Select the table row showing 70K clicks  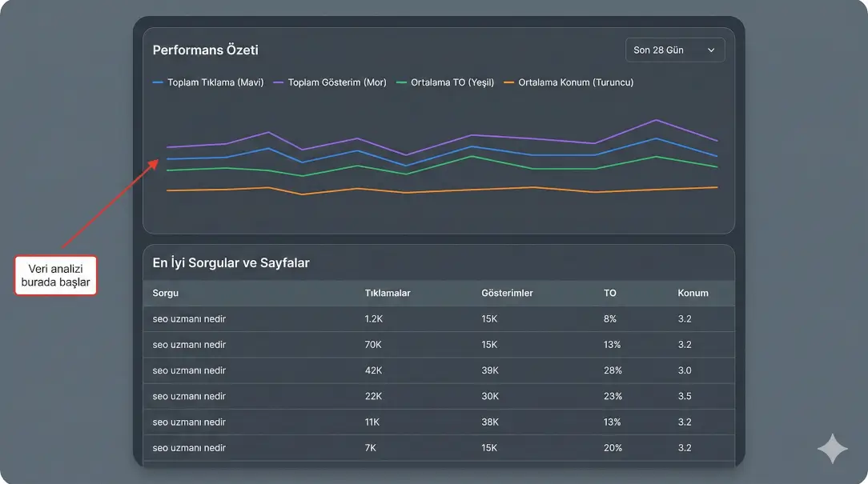[x=440, y=344]
